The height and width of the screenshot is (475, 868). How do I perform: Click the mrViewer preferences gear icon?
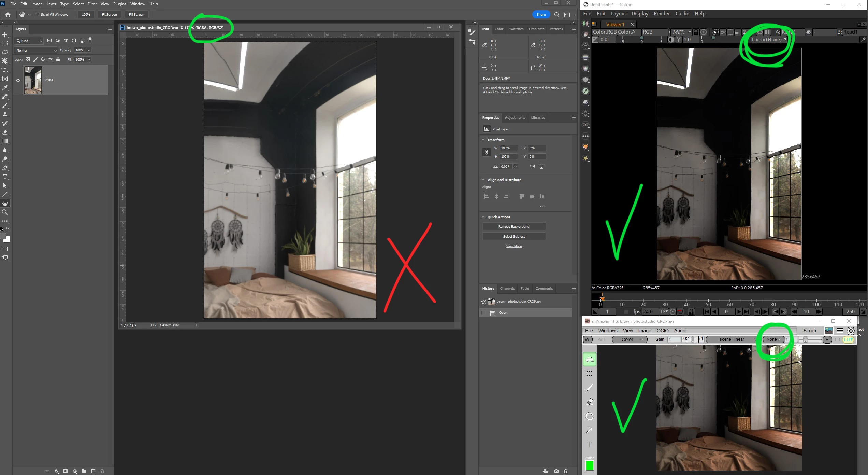[x=851, y=331]
